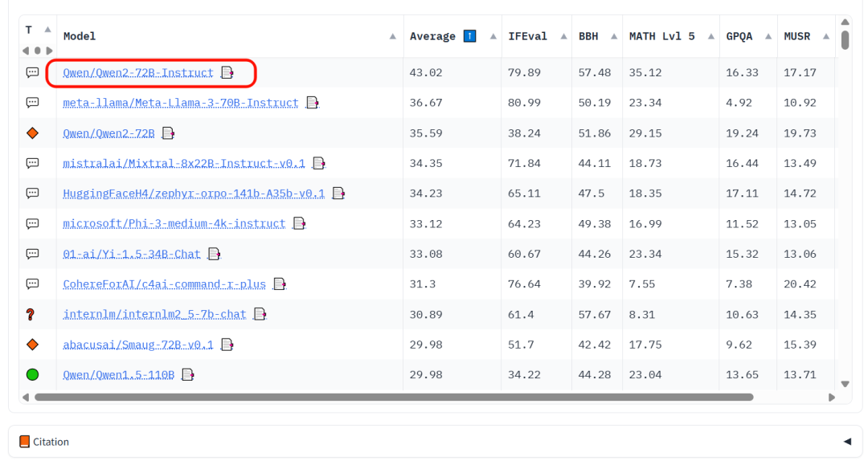Image resolution: width=868 pixels, height=465 pixels.
Task: Open details icon beside Yi-1.5-34B-Chat
Action: coord(214,254)
